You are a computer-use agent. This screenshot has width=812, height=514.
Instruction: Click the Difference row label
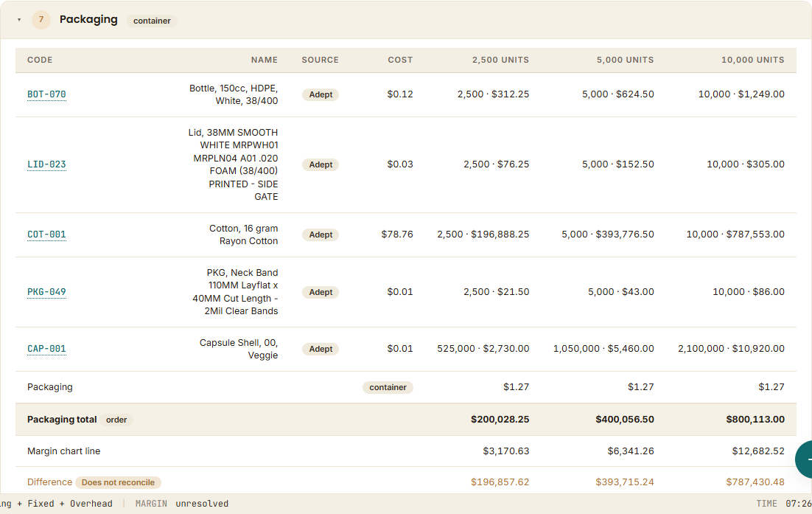49,482
